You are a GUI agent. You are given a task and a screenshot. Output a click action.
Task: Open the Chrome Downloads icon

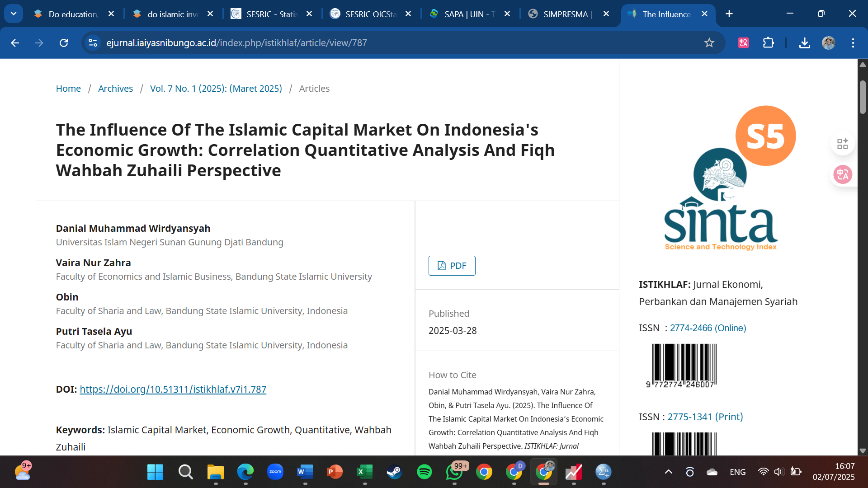coord(804,43)
